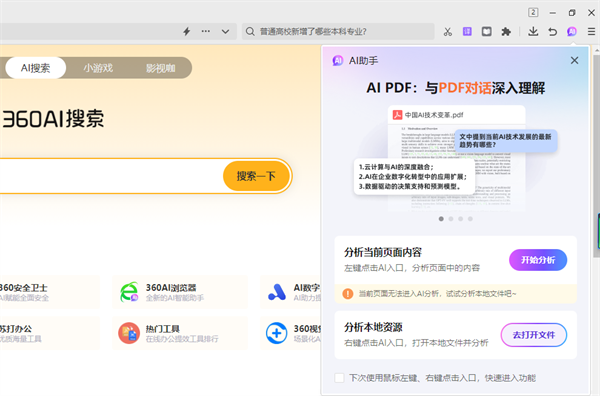This screenshot has height=396, width=600.
Task: Click the 分析本地资源 heading text
Action: click(x=373, y=327)
